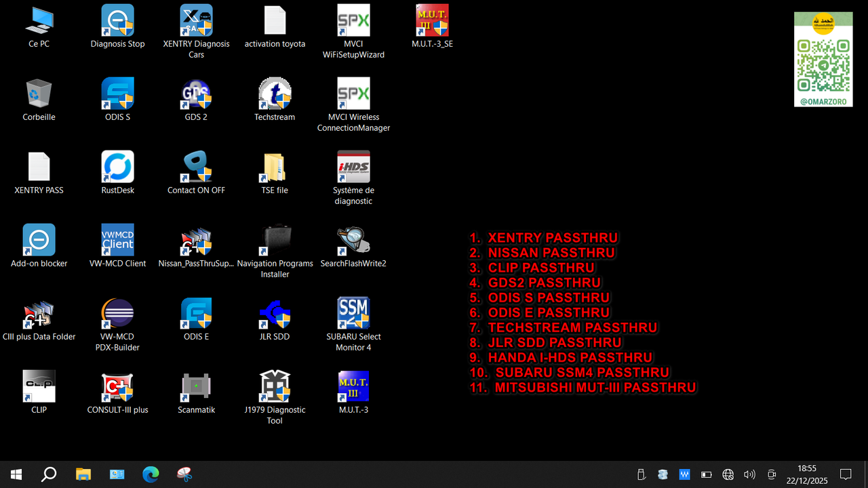Launch the RustDesk shortcut
The height and width of the screenshot is (488, 868).
(x=117, y=174)
